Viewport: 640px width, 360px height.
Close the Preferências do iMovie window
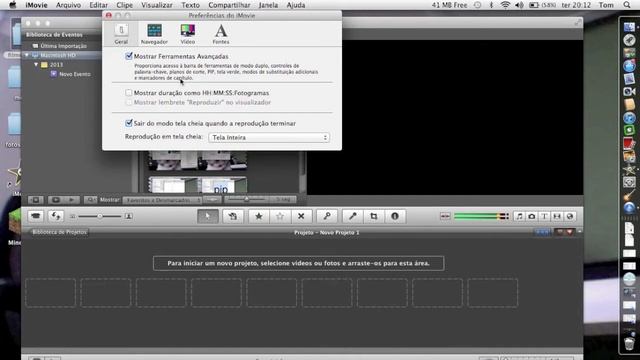(109, 16)
